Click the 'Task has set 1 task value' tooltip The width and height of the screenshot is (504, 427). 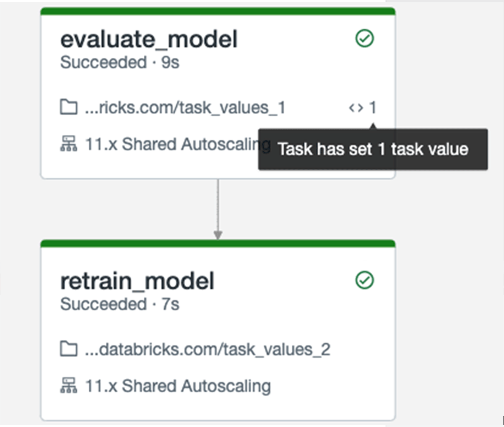pos(373,149)
